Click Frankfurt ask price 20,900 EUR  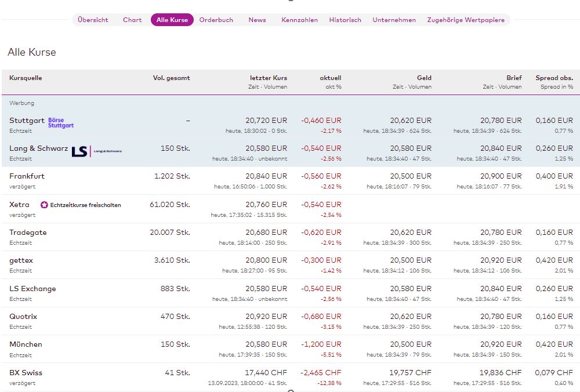pos(501,176)
